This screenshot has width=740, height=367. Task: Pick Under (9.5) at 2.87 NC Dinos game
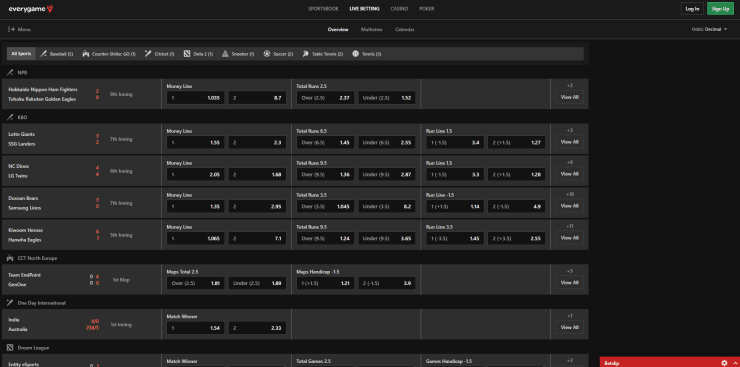(387, 174)
